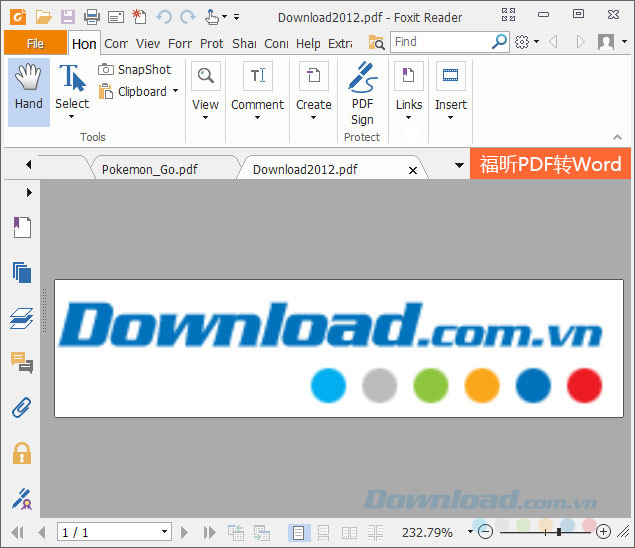Open the Security padlock panel

(x=22, y=453)
